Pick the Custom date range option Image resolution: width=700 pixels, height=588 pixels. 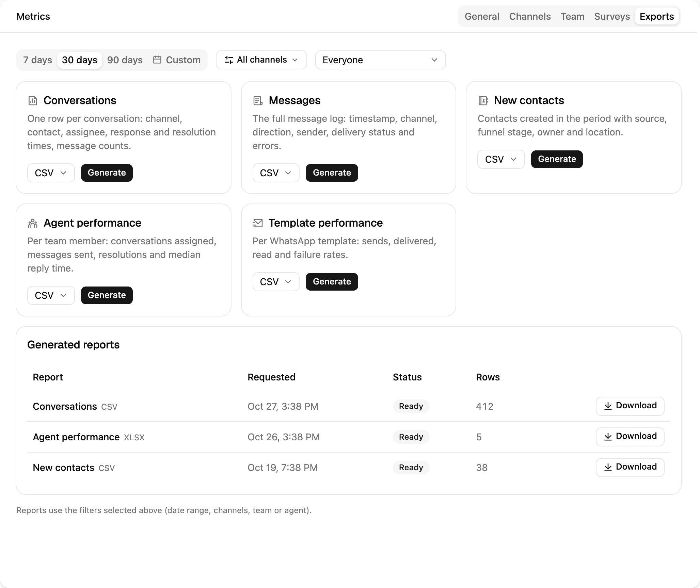(177, 60)
